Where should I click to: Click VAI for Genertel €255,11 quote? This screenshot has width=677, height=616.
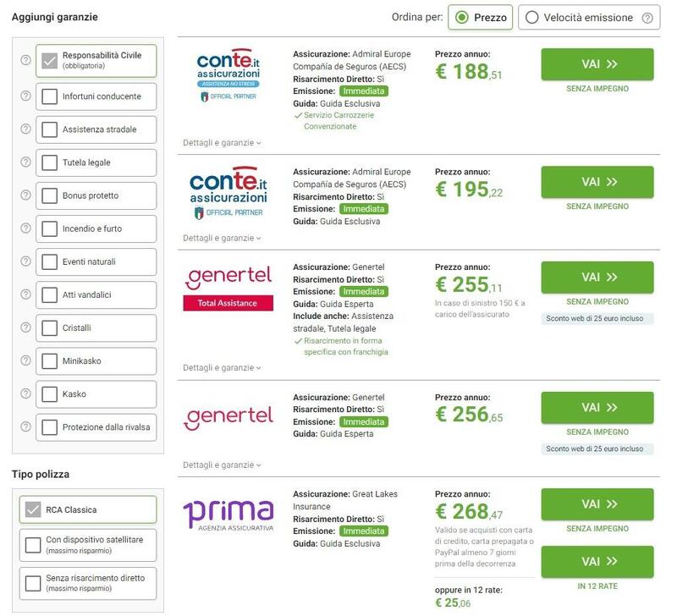[x=597, y=278]
